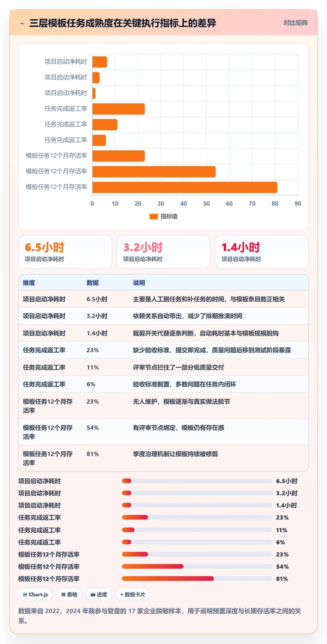Select the 进度 tag
327x644 pixels.
[99, 594]
